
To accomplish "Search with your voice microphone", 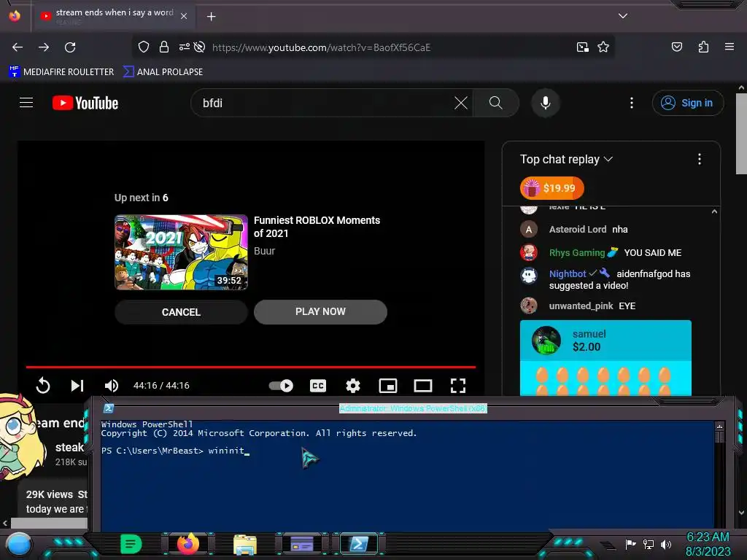I will pyautogui.click(x=546, y=103).
